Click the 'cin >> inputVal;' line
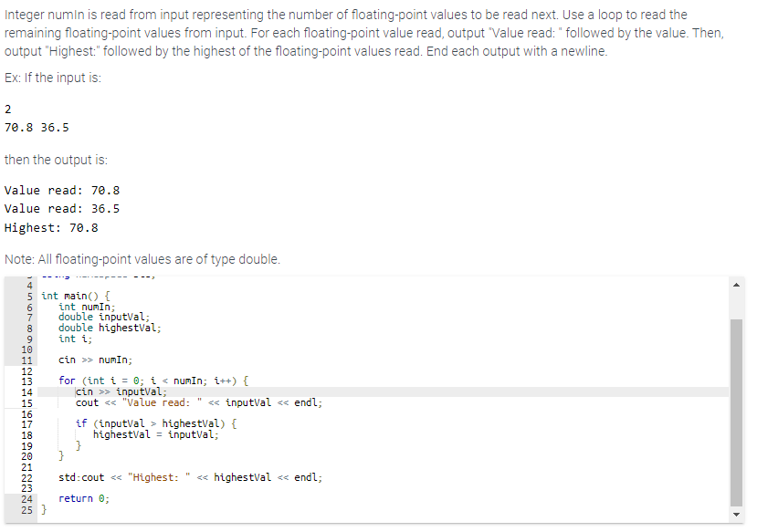The height and width of the screenshot is (532, 757). pos(121,391)
